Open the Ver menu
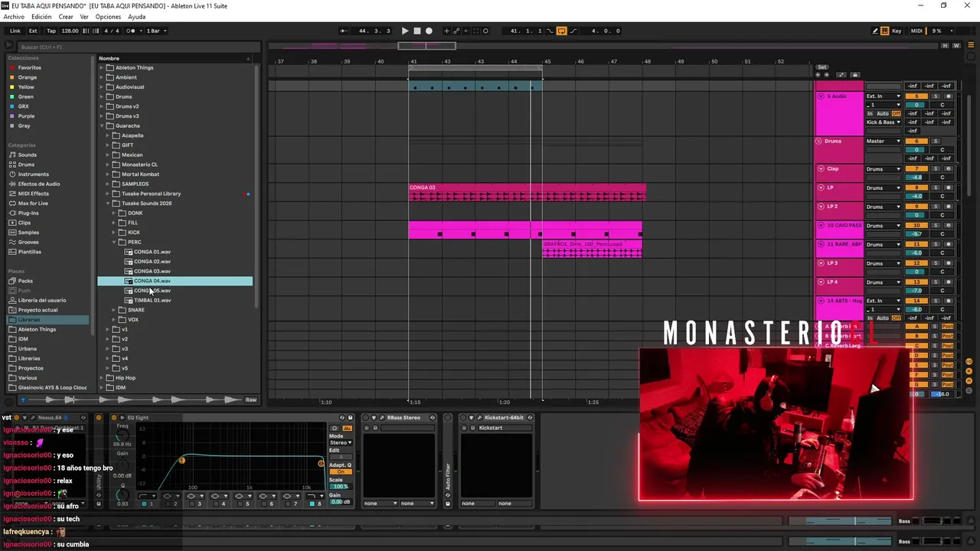Viewport: 980px width, 551px height. (x=84, y=17)
